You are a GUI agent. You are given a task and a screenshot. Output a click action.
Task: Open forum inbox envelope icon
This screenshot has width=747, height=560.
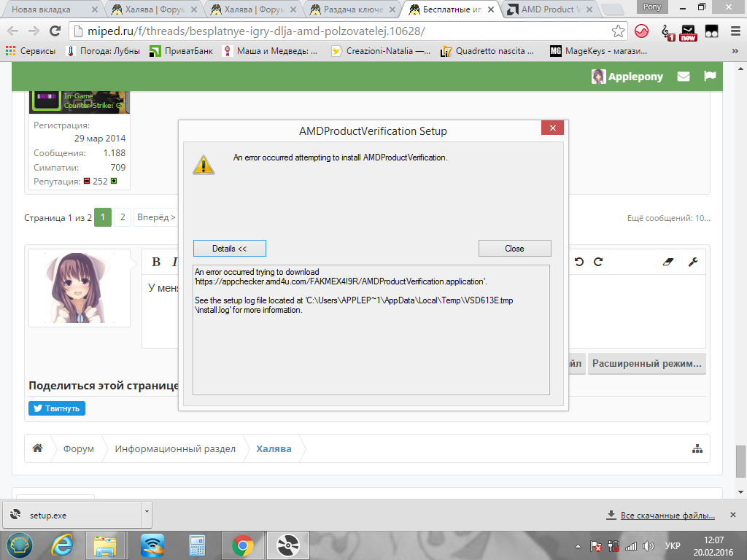[x=684, y=76]
